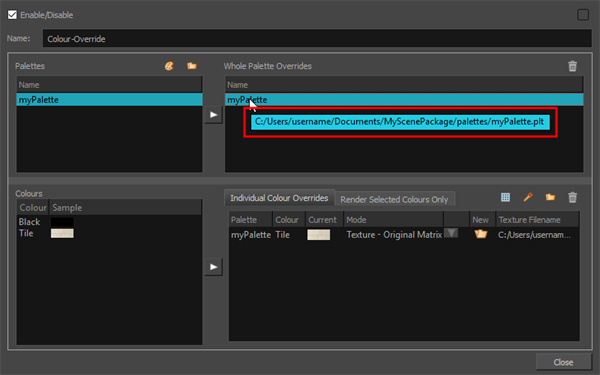Image resolution: width=600 pixels, height=375 pixels.
Task: Select myPalette in Whole Palette Overrides list
Action: pos(404,100)
